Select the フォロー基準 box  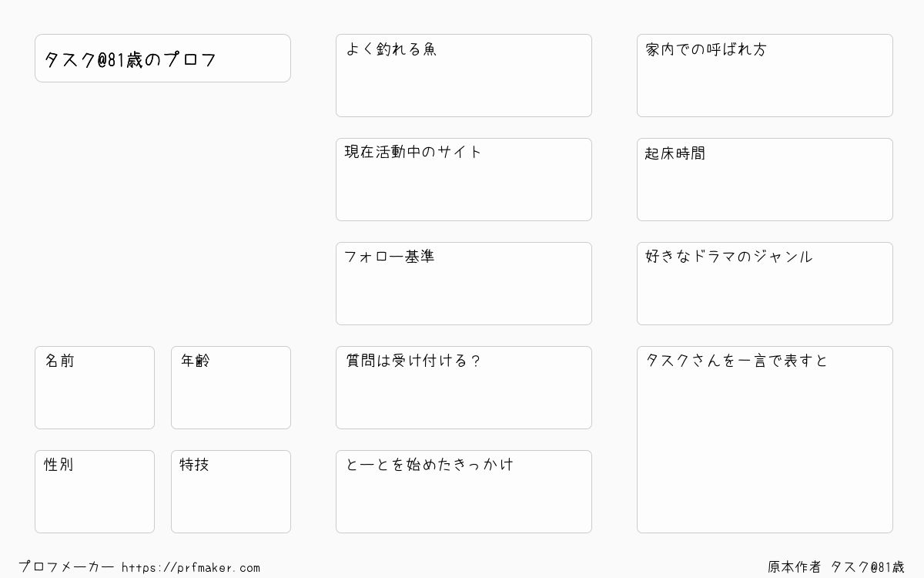tap(464, 284)
